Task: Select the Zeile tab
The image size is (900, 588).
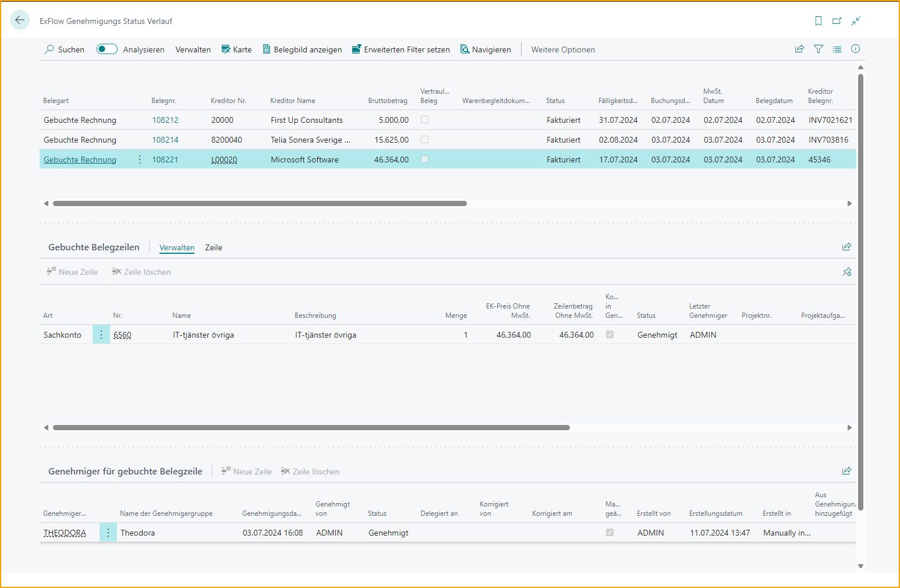Action: tap(214, 247)
